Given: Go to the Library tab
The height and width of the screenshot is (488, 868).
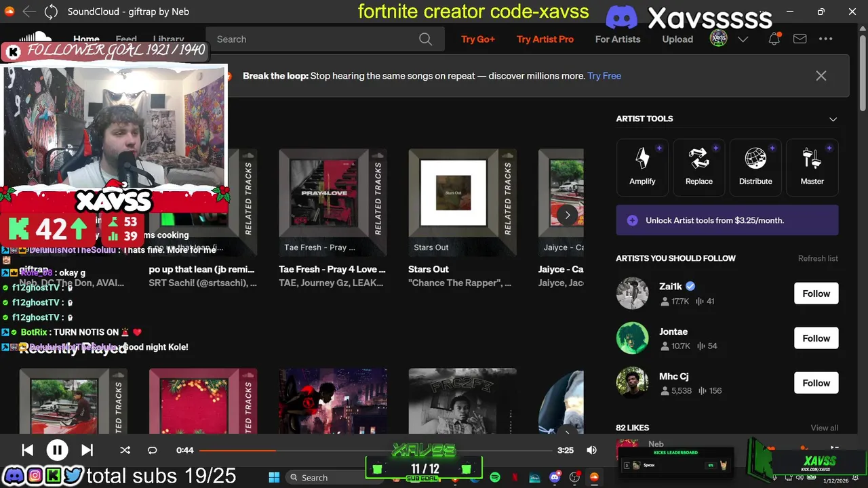Looking at the screenshot, I should [168, 39].
